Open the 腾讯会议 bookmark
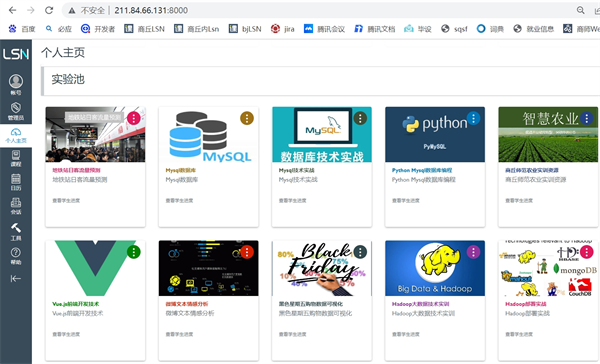Viewport: 600px width, 364px height. (324, 29)
